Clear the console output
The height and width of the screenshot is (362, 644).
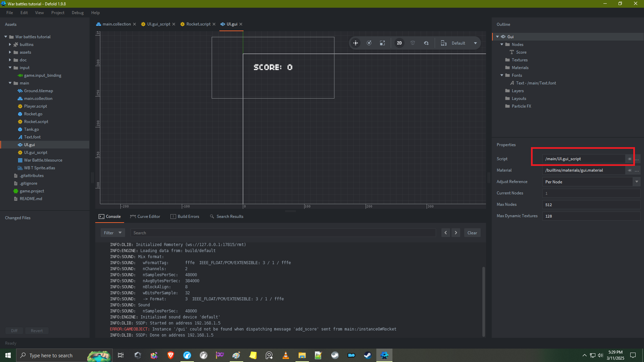pyautogui.click(x=472, y=233)
